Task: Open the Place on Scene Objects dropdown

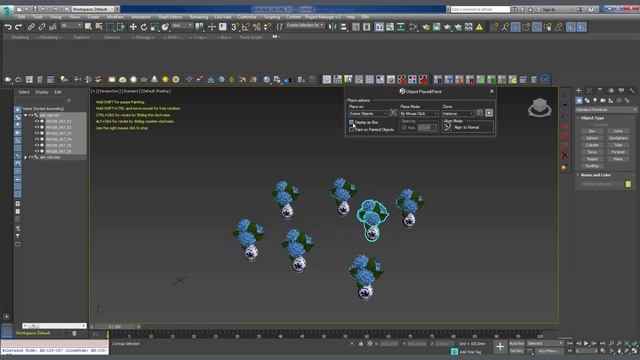Action: tap(368, 113)
